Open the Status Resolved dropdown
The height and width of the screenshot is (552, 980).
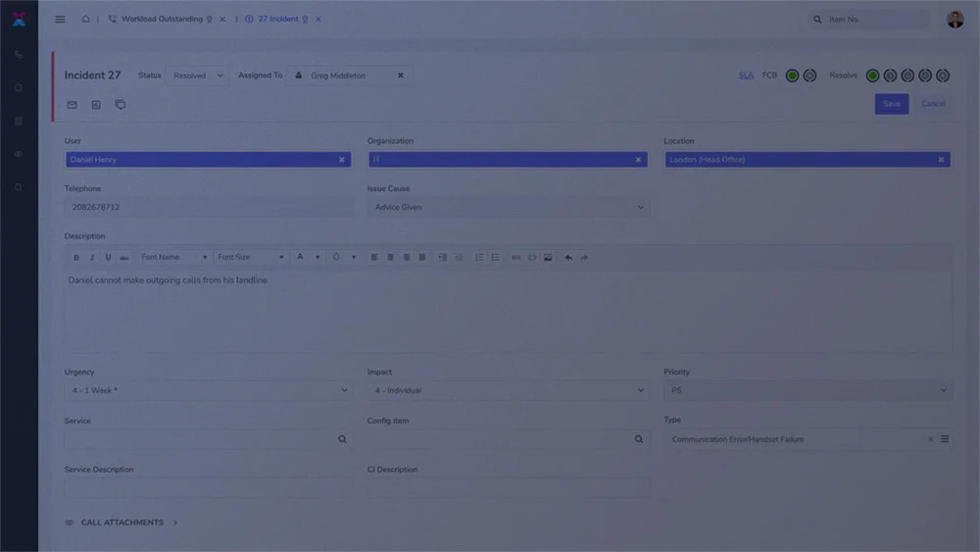tap(198, 75)
